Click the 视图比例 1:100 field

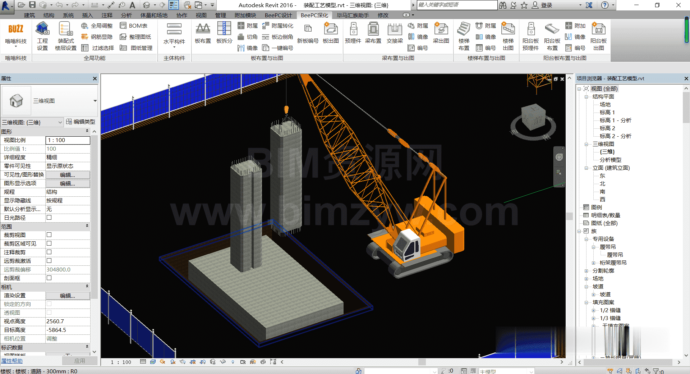[68, 140]
